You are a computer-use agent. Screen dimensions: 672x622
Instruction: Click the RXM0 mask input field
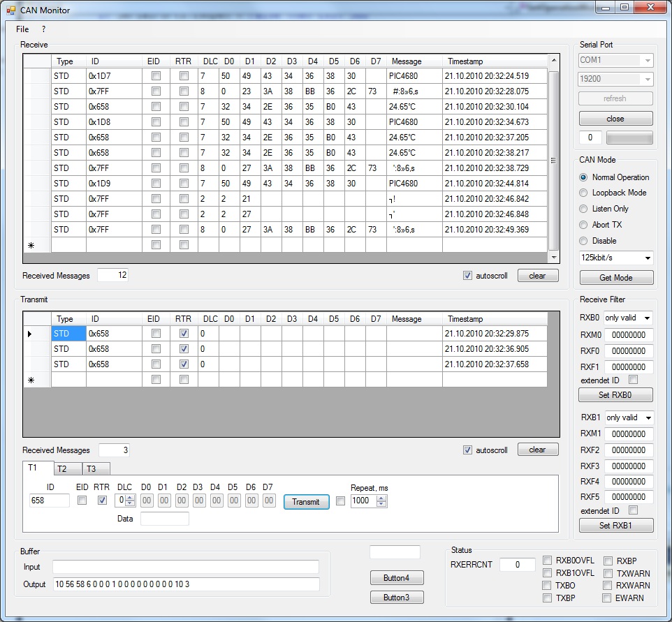[628, 335]
